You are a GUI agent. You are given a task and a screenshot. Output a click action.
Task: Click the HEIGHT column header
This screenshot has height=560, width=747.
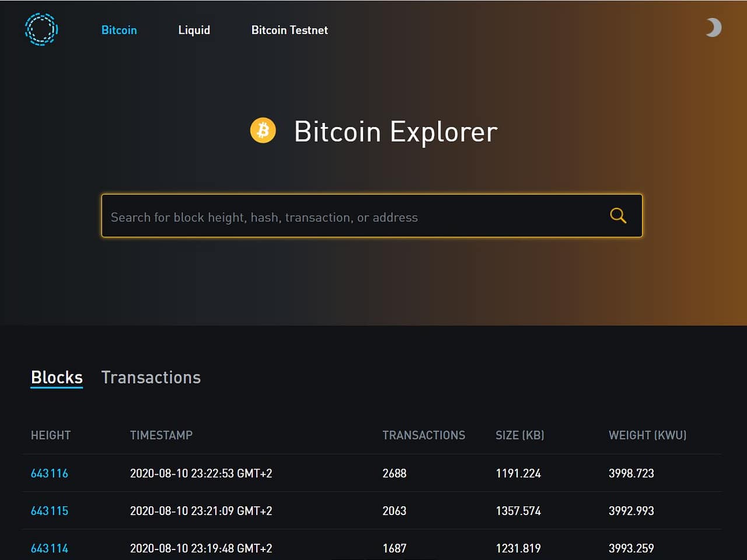point(51,435)
